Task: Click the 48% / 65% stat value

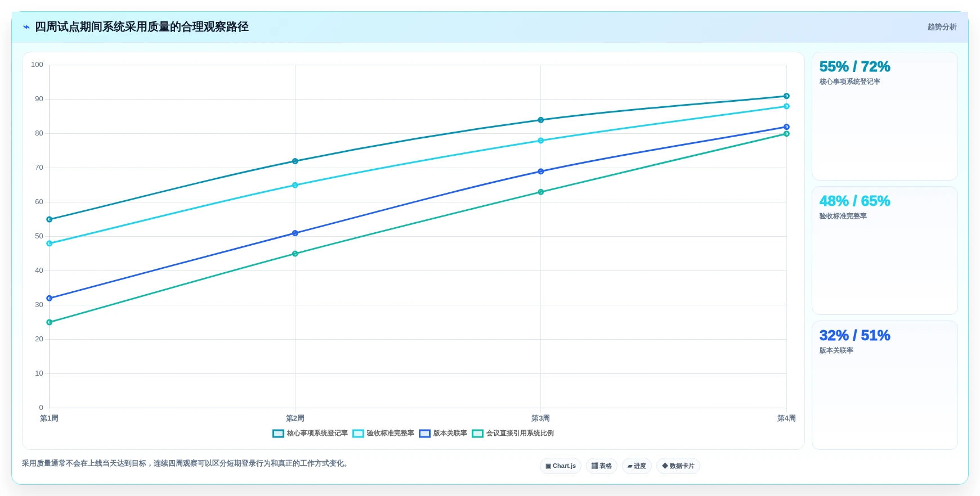Action: pos(854,201)
